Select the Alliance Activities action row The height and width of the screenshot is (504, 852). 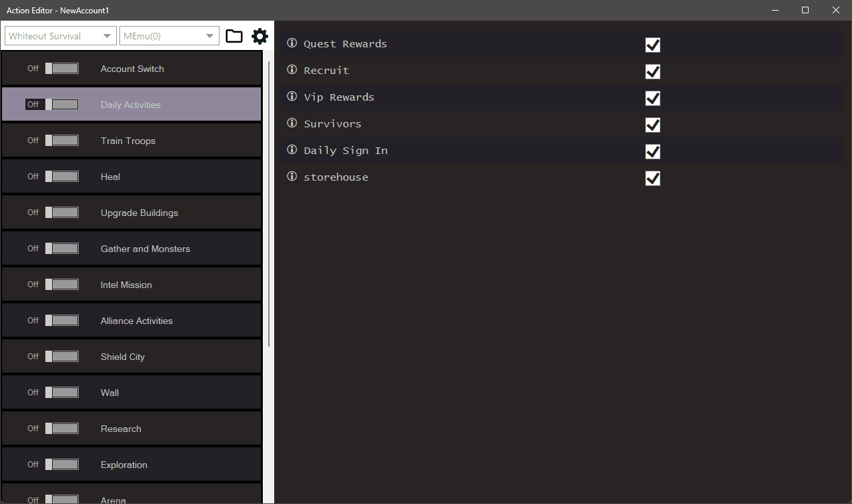131,321
